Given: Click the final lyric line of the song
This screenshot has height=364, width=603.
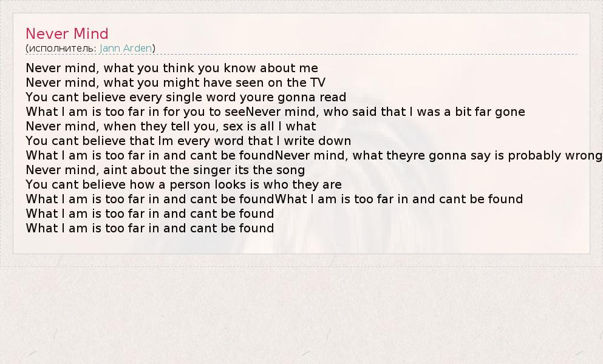Looking at the screenshot, I should (149, 228).
